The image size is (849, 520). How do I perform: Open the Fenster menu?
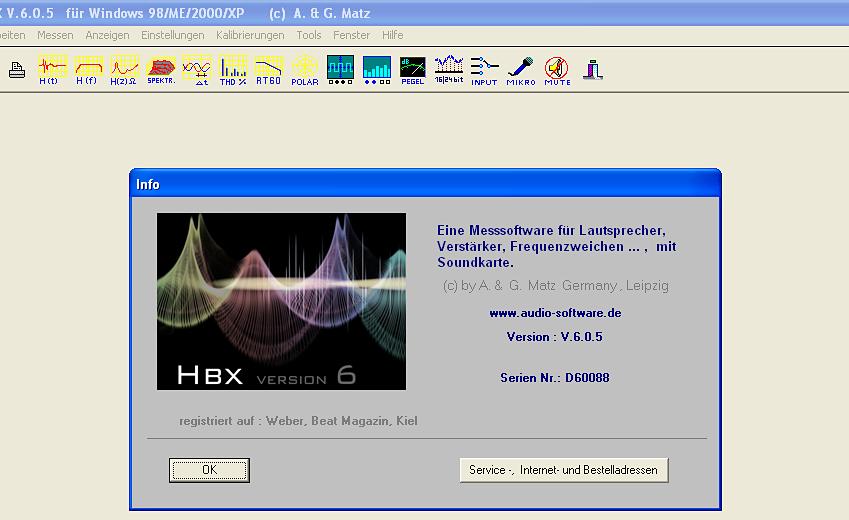[351, 35]
